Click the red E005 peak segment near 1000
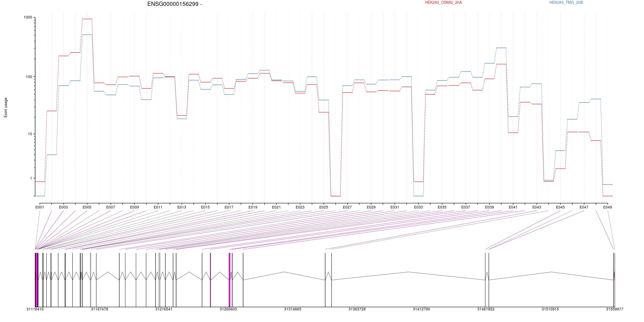The height and width of the screenshot is (322, 644). point(87,19)
